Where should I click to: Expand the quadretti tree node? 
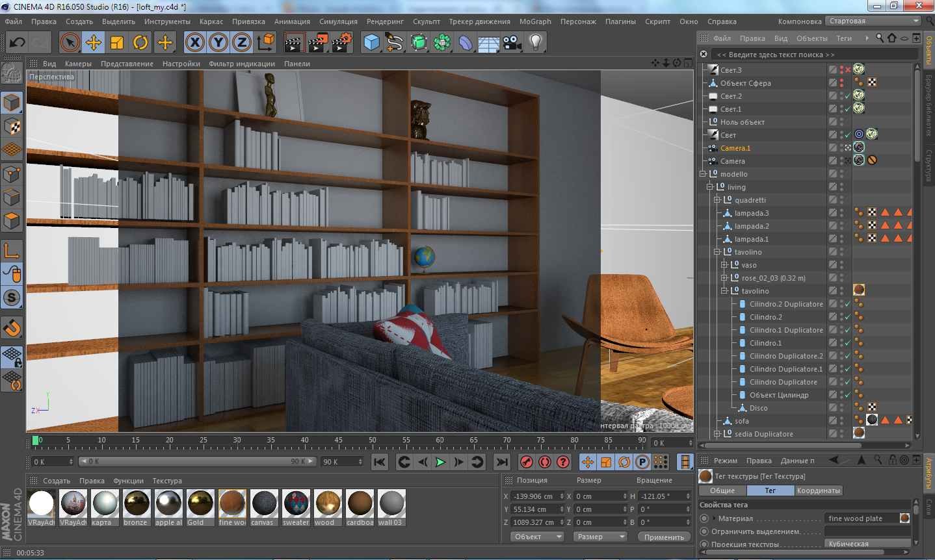point(717,200)
